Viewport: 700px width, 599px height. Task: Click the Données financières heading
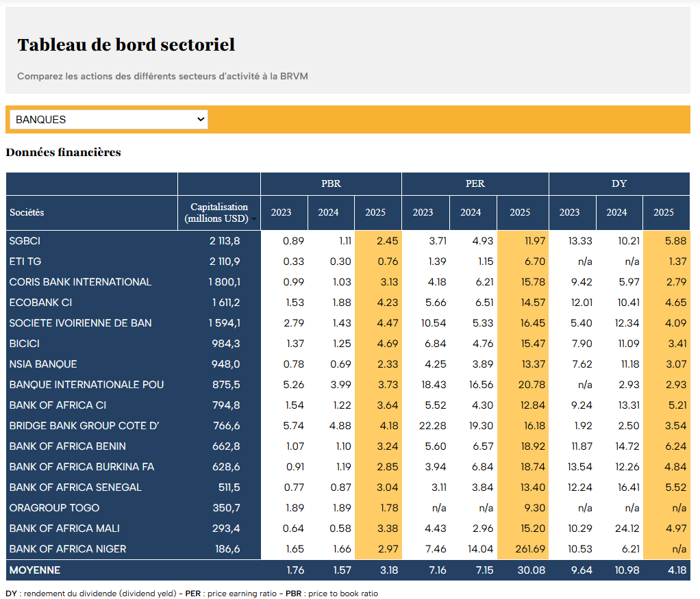pyautogui.click(x=64, y=152)
